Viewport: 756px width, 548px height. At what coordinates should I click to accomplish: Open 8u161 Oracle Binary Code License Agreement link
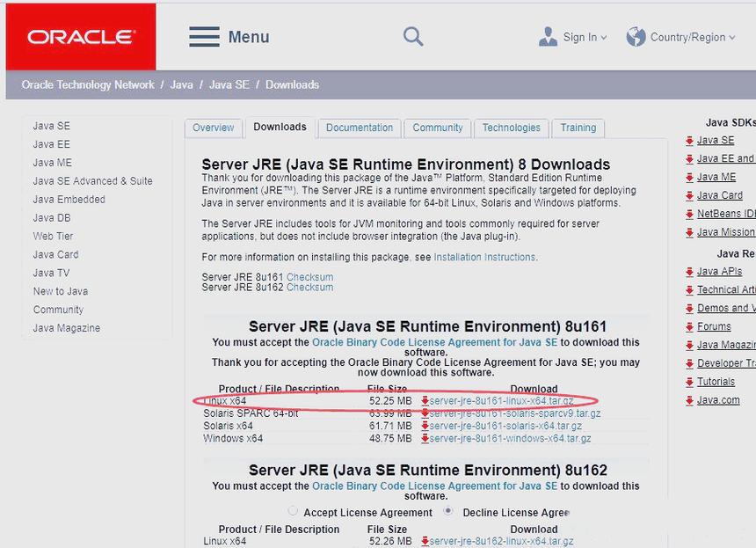[434, 342]
